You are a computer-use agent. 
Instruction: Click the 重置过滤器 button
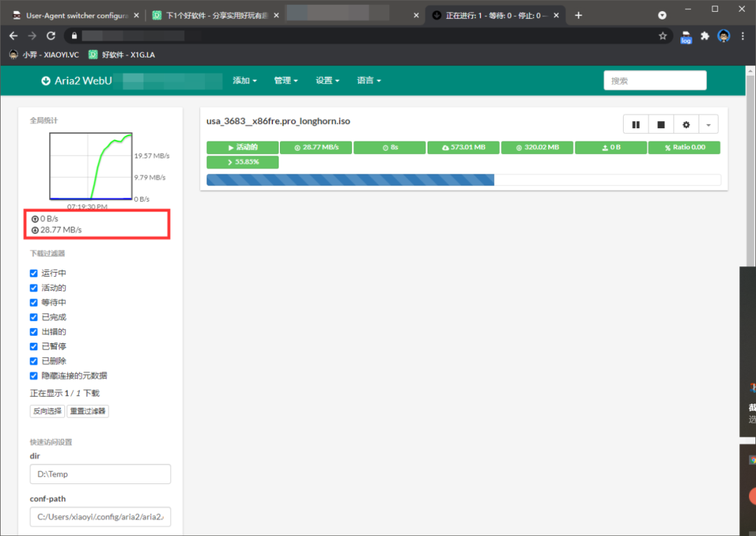tap(87, 411)
